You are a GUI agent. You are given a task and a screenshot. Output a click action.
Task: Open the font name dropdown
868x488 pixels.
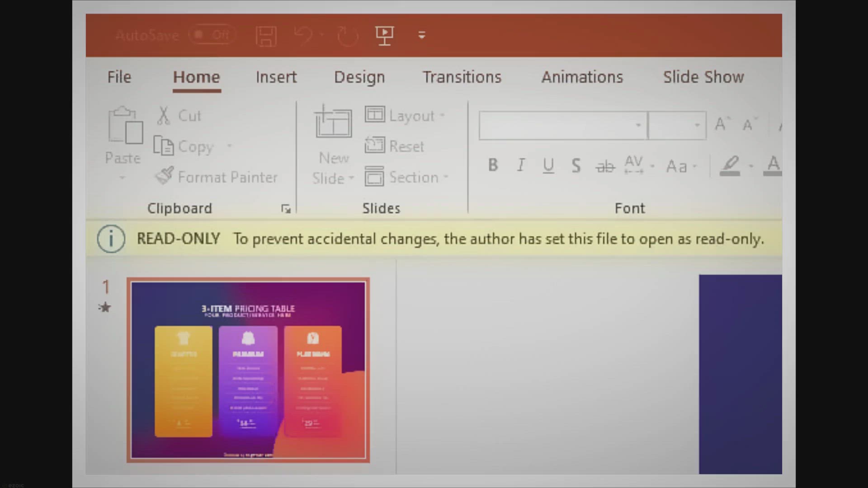click(x=638, y=125)
